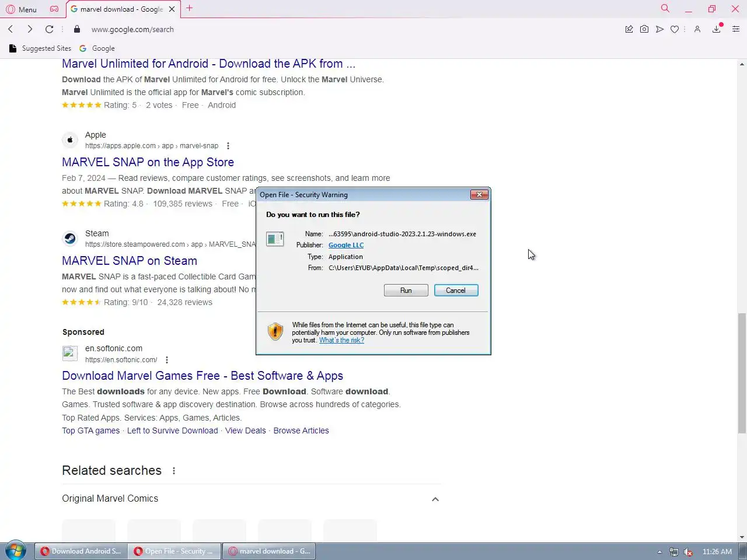Open a new tab with plus button
747x560 pixels.
(189, 8)
